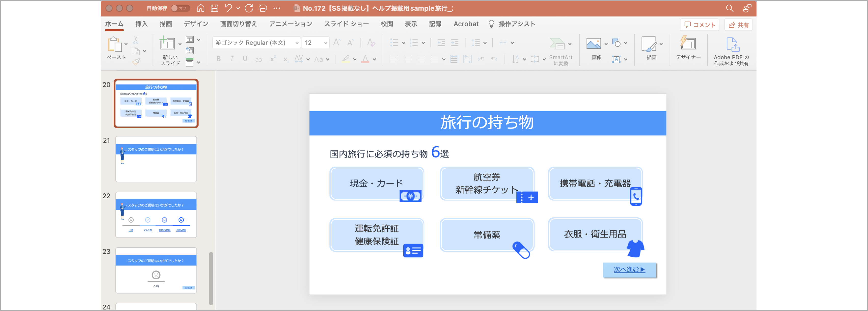Expand the bullet list dropdown arrow
This screenshot has height=311, width=868.
tap(403, 43)
